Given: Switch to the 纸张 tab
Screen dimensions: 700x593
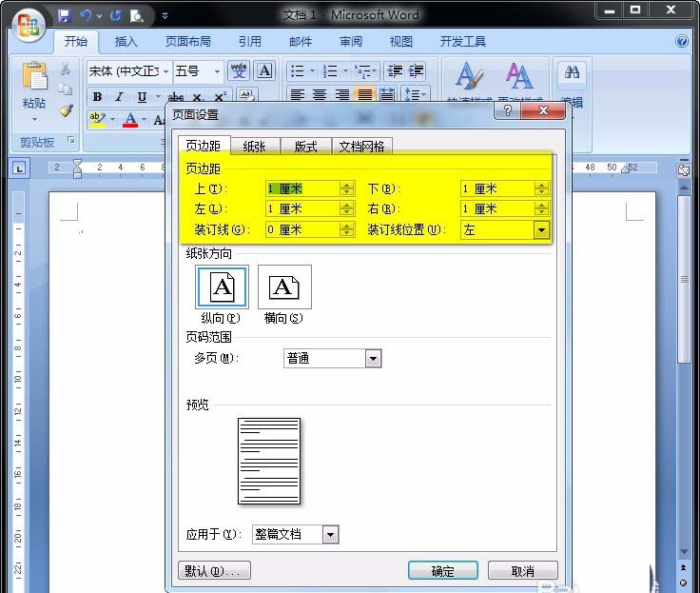Looking at the screenshot, I should (254, 146).
